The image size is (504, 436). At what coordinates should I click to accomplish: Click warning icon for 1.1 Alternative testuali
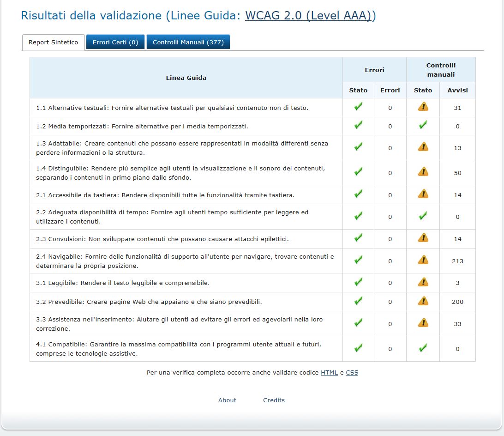point(423,107)
